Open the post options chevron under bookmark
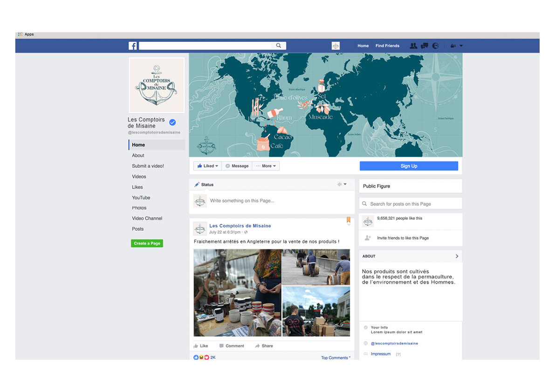555x392 pixels. coord(349,224)
